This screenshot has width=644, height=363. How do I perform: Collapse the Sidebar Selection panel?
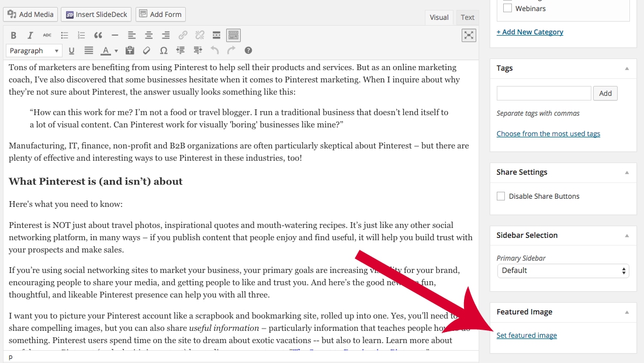(626, 236)
